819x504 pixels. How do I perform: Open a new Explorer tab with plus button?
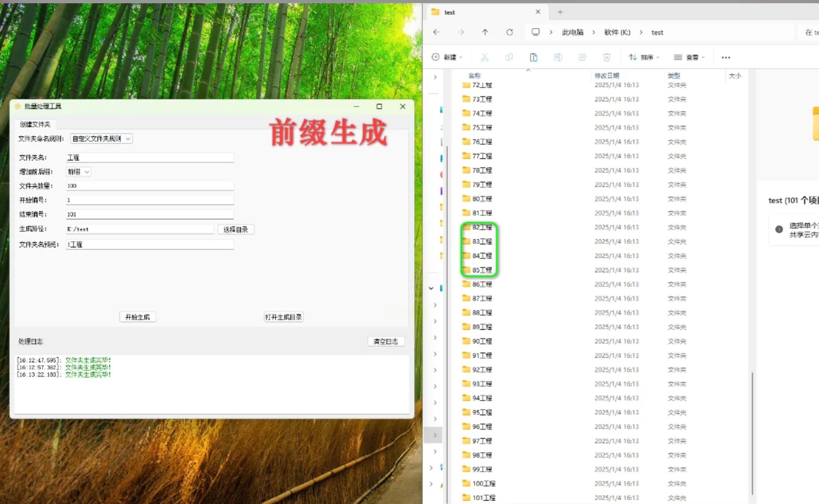[560, 12]
